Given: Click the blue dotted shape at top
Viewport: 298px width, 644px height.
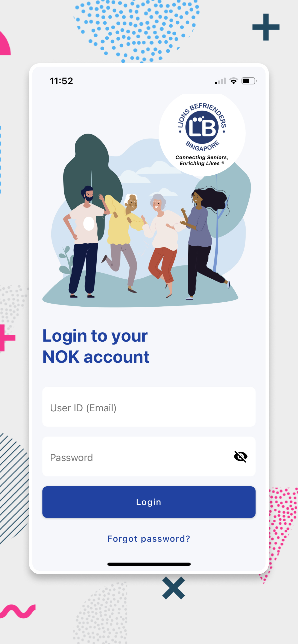Looking at the screenshot, I should pos(137,30).
